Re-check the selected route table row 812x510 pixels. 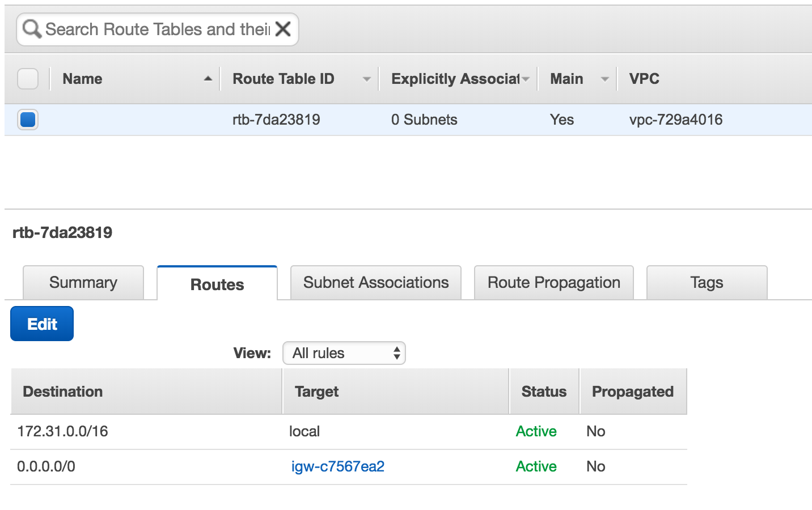27,120
